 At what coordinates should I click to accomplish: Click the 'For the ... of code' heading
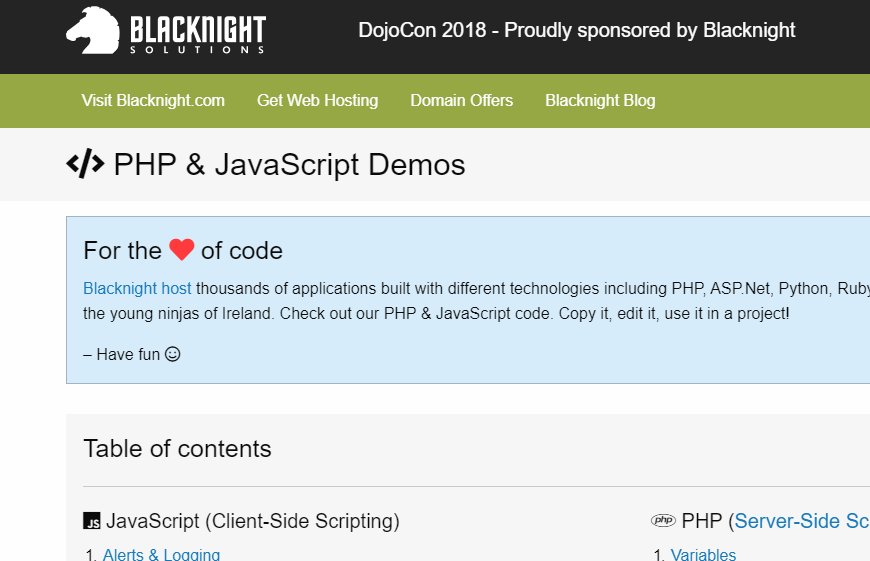pos(183,250)
